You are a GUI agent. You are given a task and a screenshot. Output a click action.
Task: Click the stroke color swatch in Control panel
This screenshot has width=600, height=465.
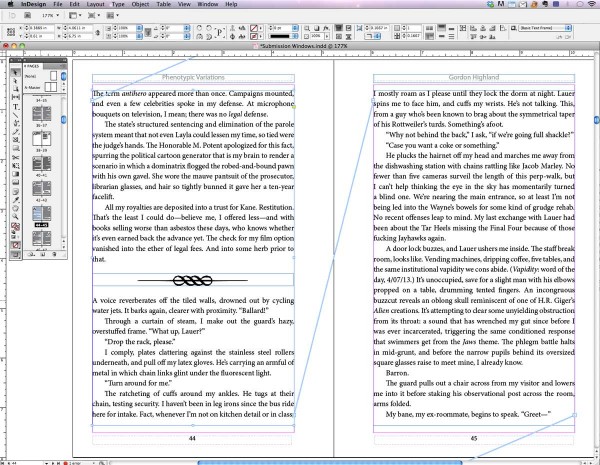(254, 36)
